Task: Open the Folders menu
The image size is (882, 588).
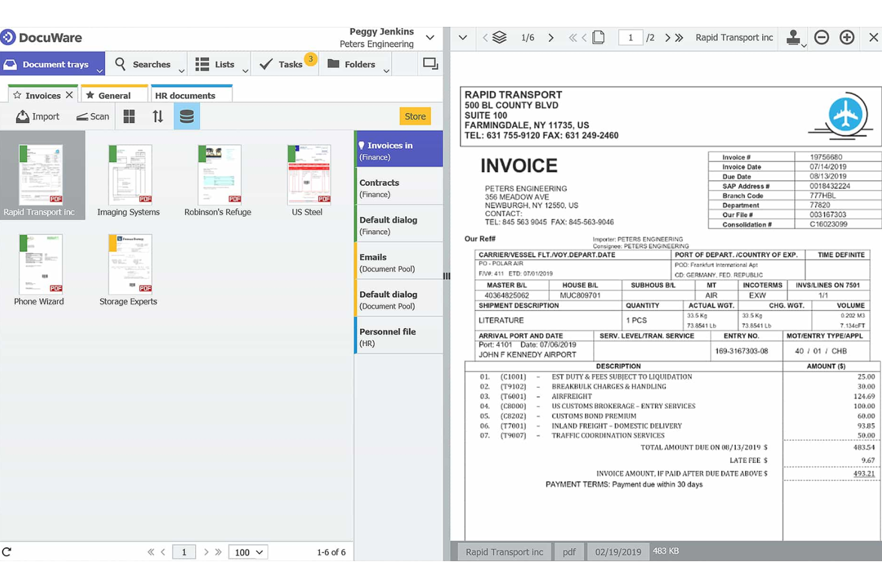Action: click(352, 64)
